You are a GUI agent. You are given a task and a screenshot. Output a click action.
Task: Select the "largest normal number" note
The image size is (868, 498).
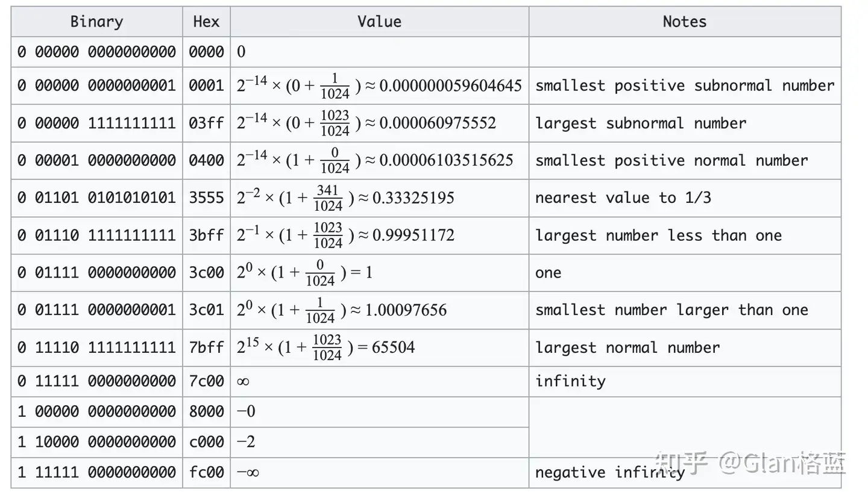pyautogui.click(x=627, y=347)
